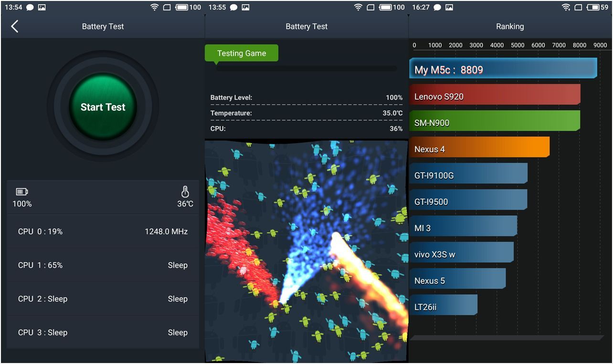Viewport: 613px width, 364px height.
Task: Tap chat bubble icon next to 13:54
Action: (30, 7)
